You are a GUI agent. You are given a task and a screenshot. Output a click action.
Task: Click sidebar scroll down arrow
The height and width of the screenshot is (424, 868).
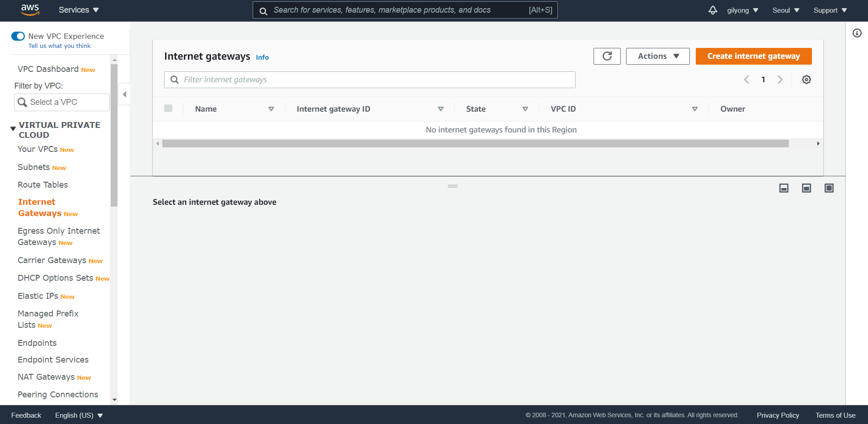coord(114,400)
